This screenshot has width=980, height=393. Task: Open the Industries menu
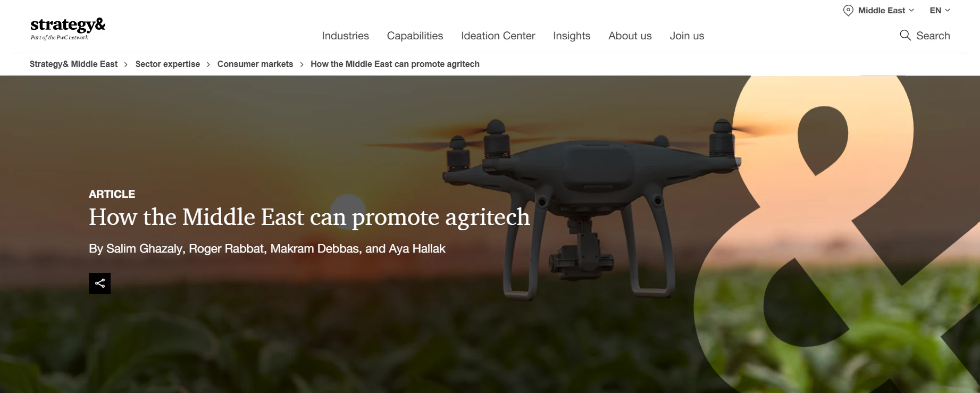(345, 36)
